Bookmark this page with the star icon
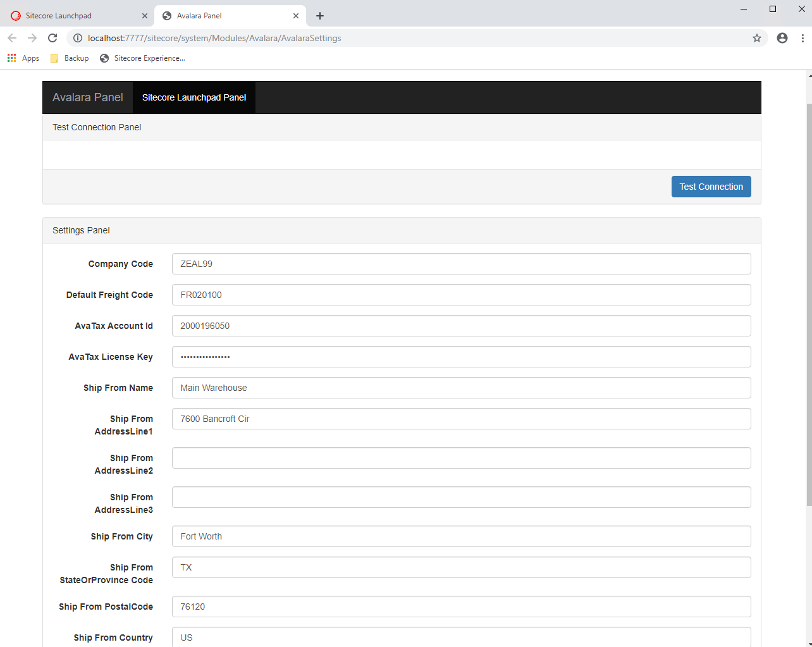Screen dimensions: 812x647 click(757, 38)
